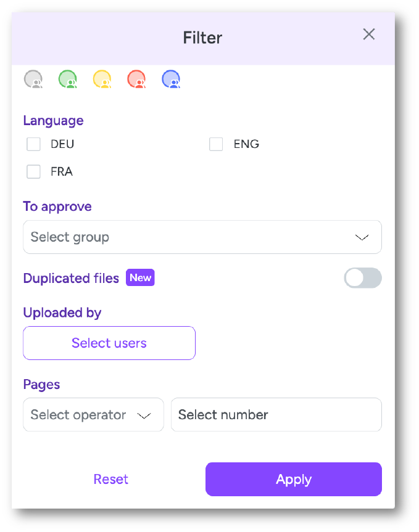Click the ENG language label
Viewport: 419px width, 532px height.
click(246, 144)
